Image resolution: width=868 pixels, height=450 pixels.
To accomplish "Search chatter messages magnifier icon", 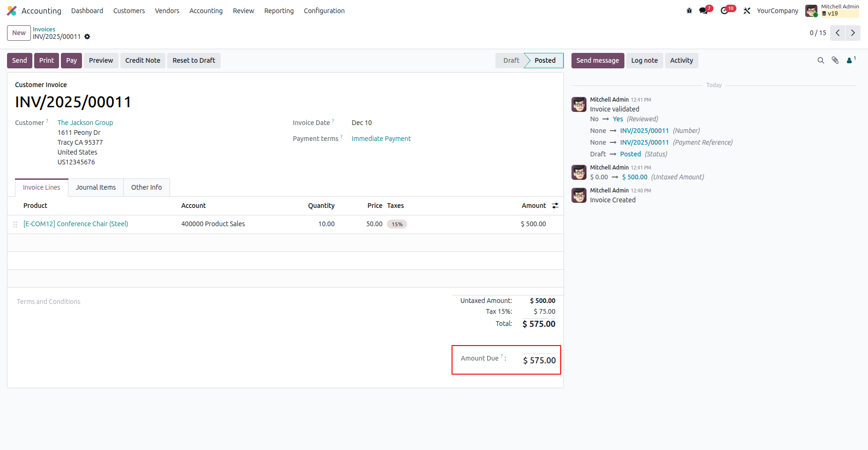I will pyautogui.click(x=821, y=60).
